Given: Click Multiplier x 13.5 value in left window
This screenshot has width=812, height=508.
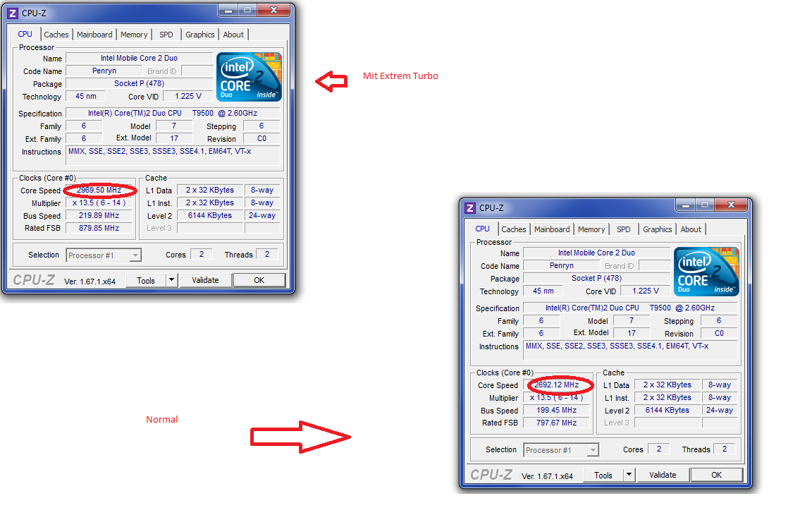Looking at the screenshot, I should click(x=99, y=203).
